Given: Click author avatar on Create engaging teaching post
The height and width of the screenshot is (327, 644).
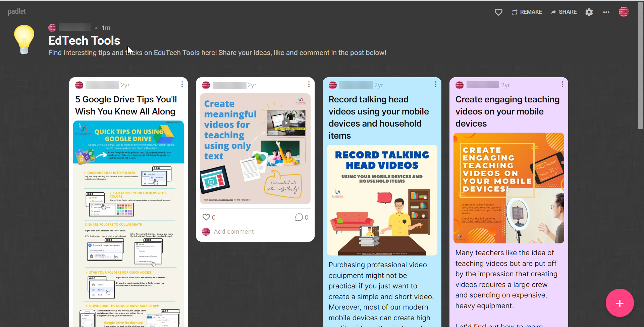Looking at the screenshot, I should click(460, 85).
